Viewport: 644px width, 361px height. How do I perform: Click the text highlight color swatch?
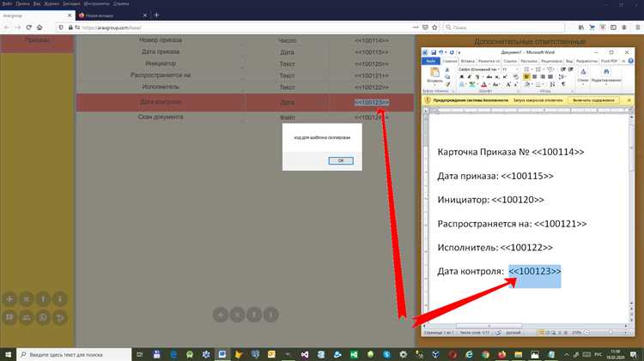click(x=472, y=85)
